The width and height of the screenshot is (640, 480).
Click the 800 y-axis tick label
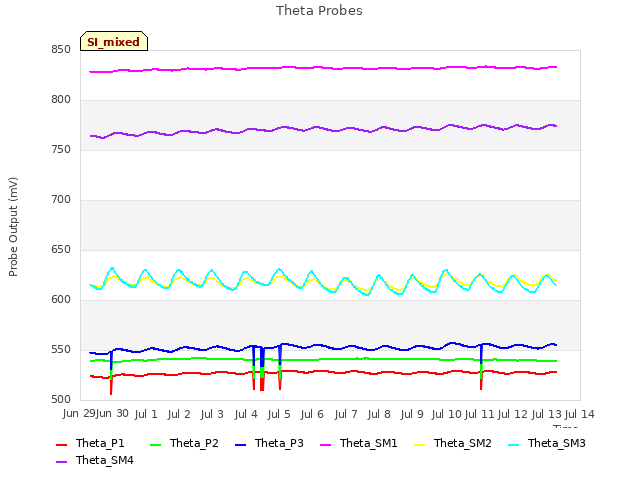(61, 100)
